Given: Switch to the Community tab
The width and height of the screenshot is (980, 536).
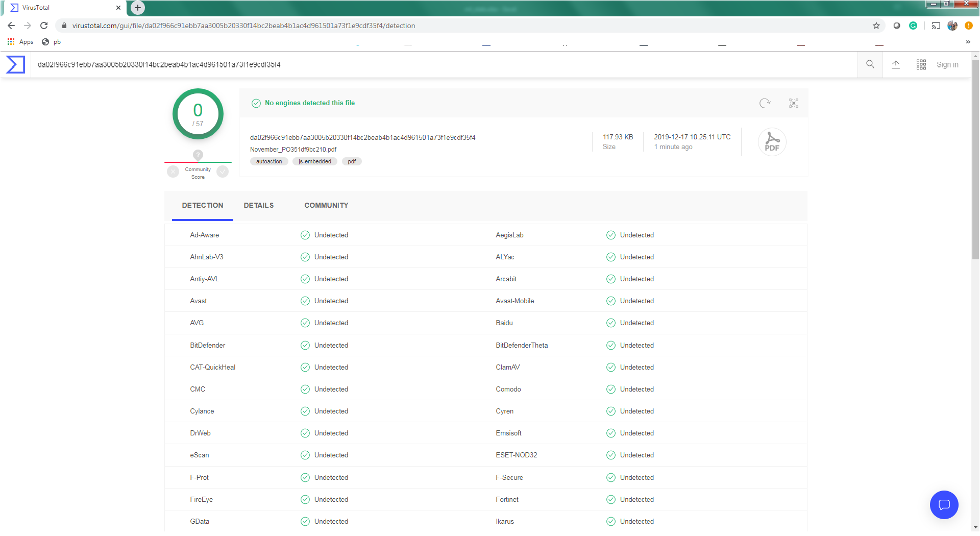Looking at the screenshot, I should [326, 205].
